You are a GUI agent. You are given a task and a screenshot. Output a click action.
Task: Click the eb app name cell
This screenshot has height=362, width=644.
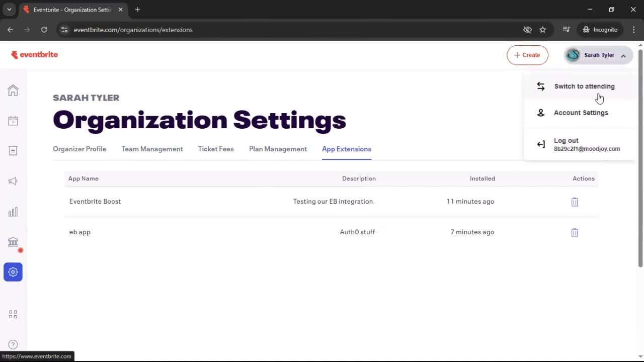80,232
